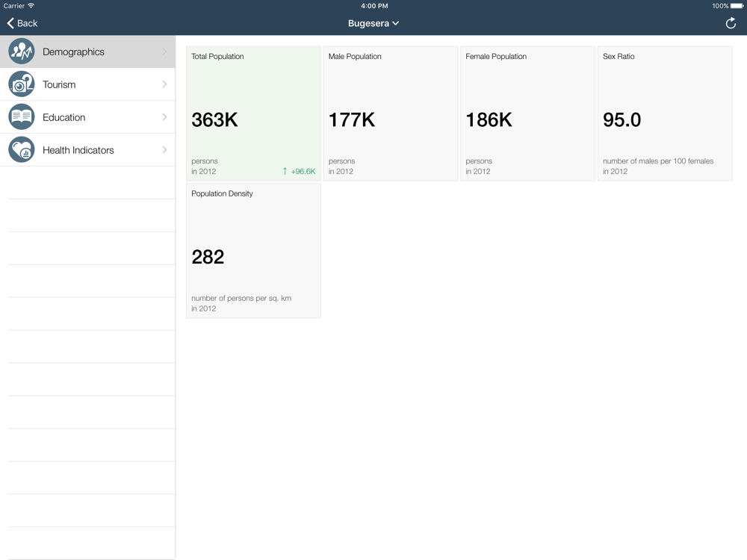Expand Demographics using its chevron
This screenshot has width=747, height=560.
[164, 52]
